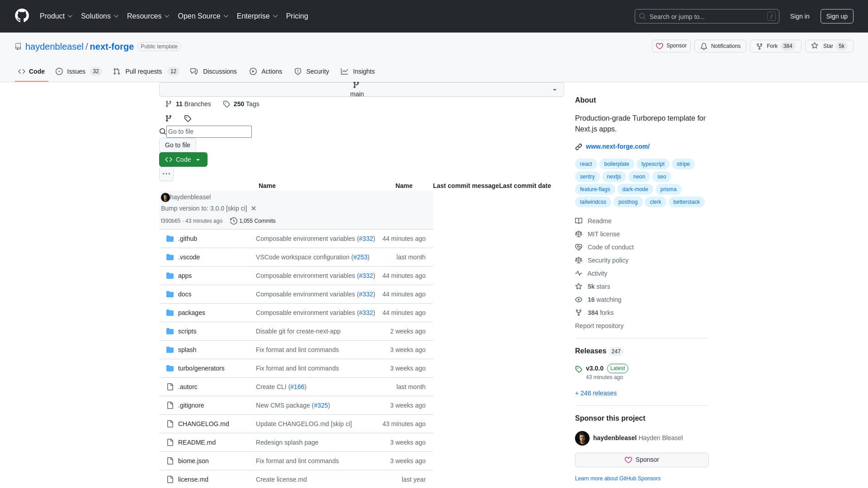Open the GitHub home logo

(x=22, y=16)
